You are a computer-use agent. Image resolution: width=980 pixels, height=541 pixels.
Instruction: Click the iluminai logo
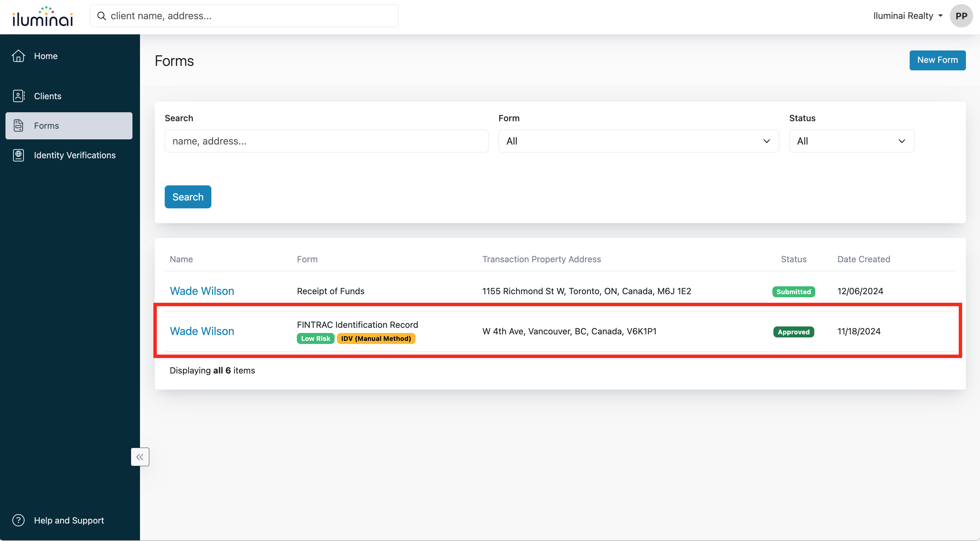coord(43,17)
